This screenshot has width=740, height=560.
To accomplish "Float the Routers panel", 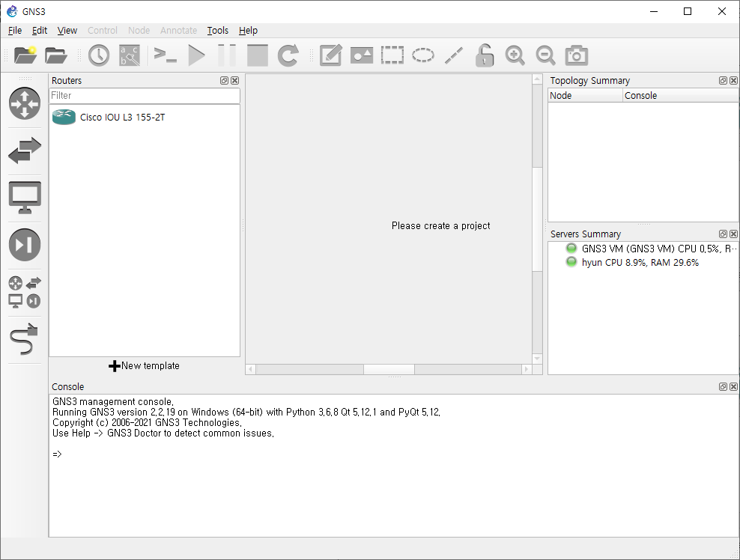I will click(x=224, y=81).
